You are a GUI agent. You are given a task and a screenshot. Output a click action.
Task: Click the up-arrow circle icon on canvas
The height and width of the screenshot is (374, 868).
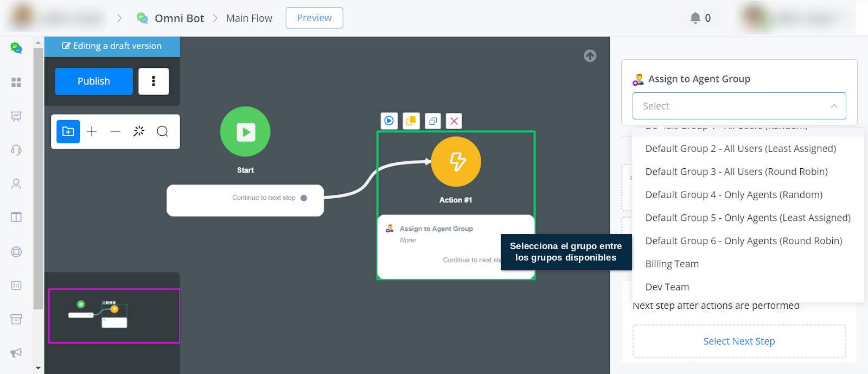590,56
